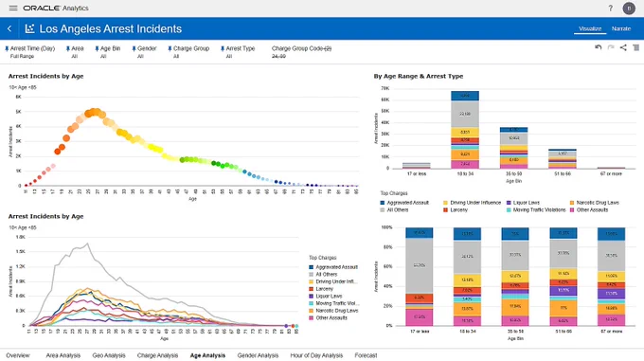The height and width of the screenshot is (361, 644).
Task: Select Driving Under Influence in Top Charges legend
Action: 472,203
